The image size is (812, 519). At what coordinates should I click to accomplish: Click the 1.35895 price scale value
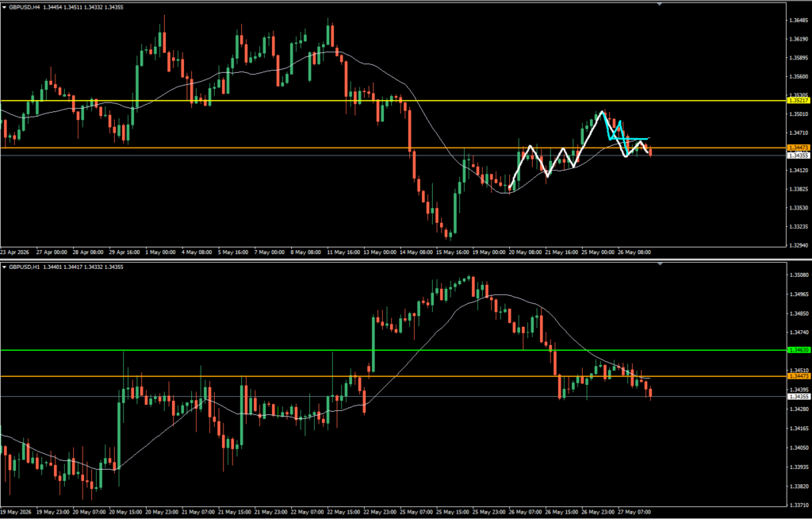pos(798,58)
